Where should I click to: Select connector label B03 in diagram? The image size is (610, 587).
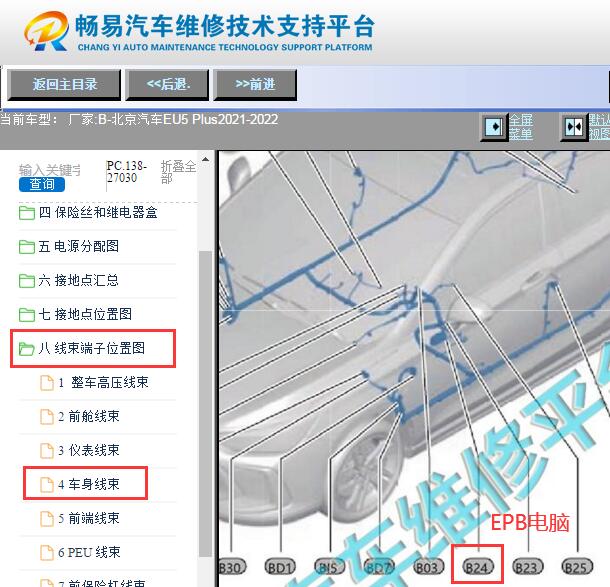click(x=428, y=568)
